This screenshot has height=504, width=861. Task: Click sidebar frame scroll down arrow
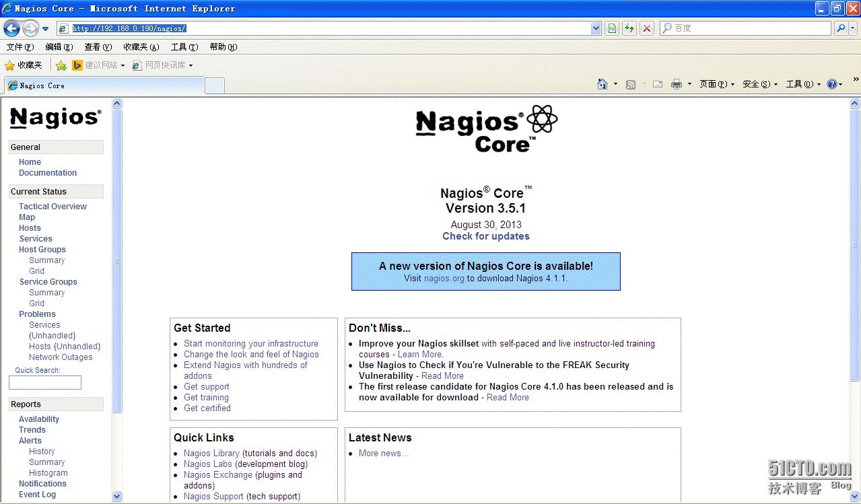click(117, 497)
